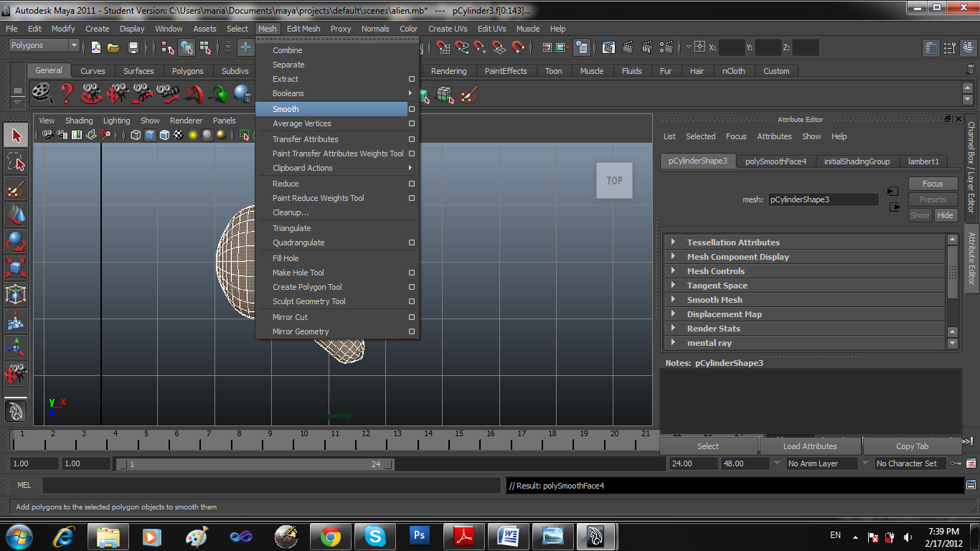This screenshot has height=551, width=980.
Task: Open the Render Settings clapboard icon
Action: tap(667, 47)
